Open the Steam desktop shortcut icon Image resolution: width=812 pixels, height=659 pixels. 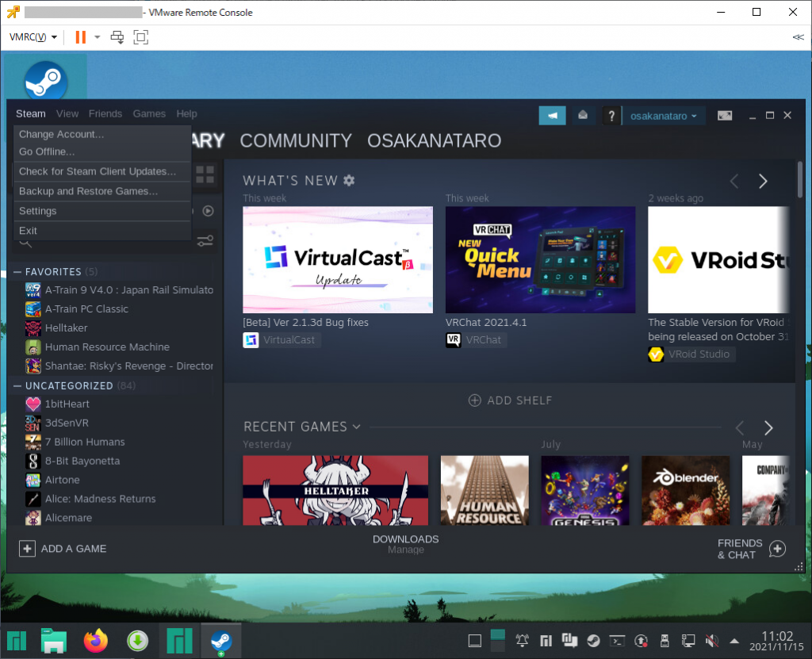[x=45, y=80]
